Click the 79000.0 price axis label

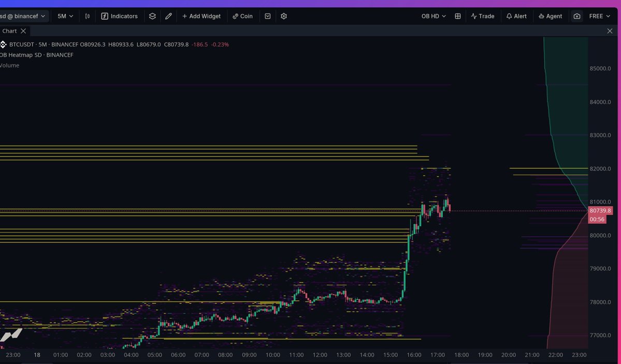tap(600, 269)
